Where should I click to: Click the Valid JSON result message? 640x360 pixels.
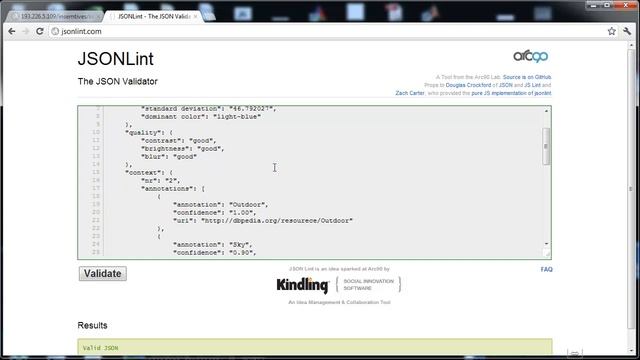(100, 348)
